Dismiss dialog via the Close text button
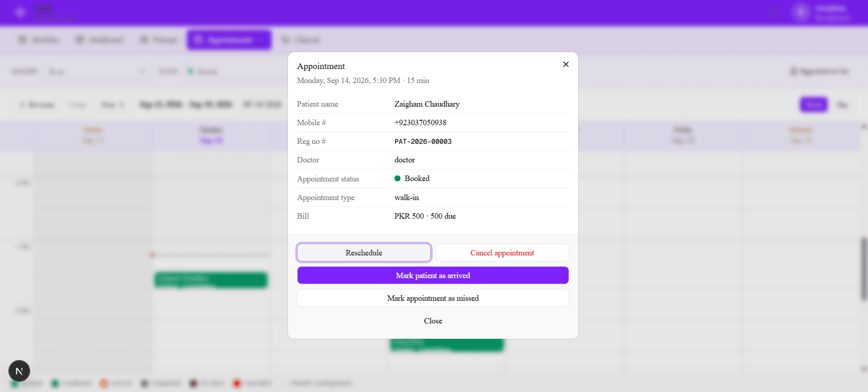Image resolution: width=868 pixels, height=392 pixels. tap(433, 321)
